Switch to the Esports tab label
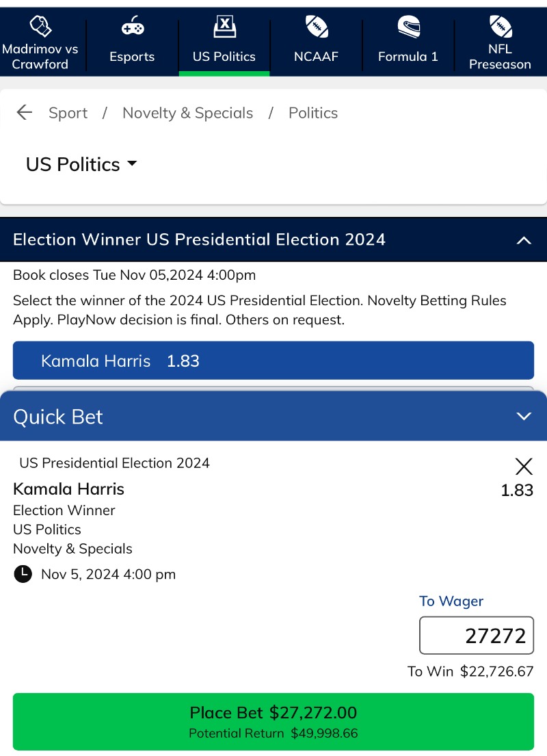Screen dimensions: 547x756 pos(132,57)
